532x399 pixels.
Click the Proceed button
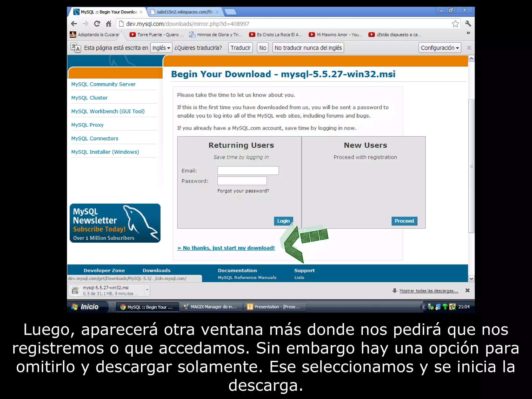(x=404, y=221)
